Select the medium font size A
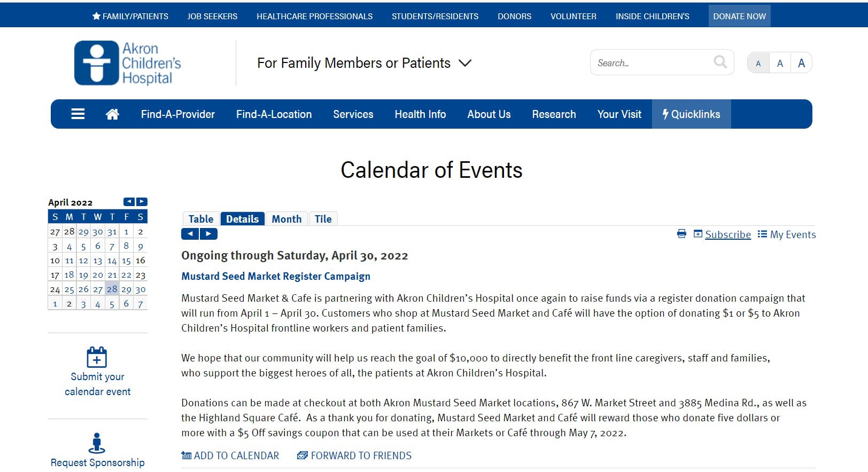Image resolution: width=868 pixels, height=472 pixels. tap(780, 64)
